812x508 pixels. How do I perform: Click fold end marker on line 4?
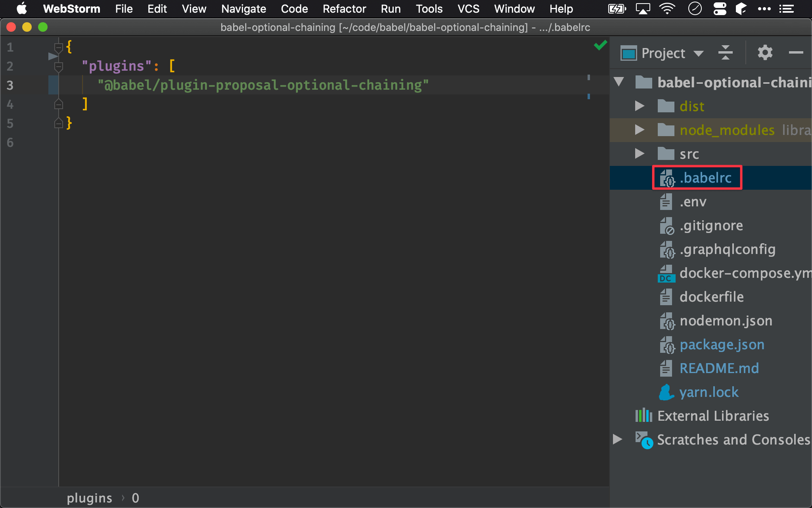coord(59,104)
